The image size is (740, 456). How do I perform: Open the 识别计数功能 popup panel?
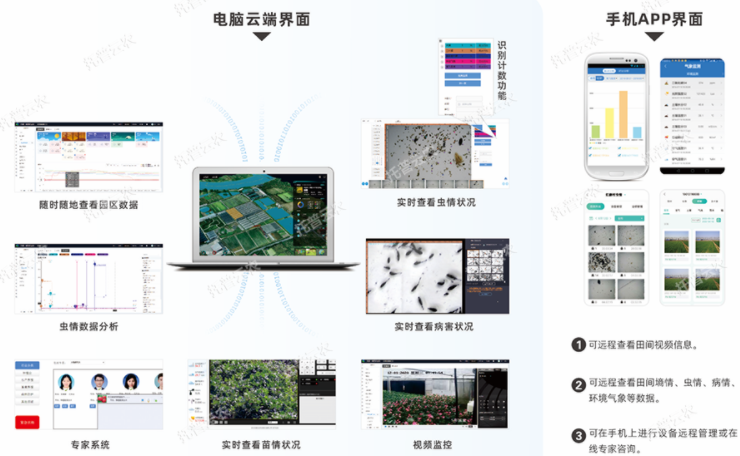(x=465, y=77)
